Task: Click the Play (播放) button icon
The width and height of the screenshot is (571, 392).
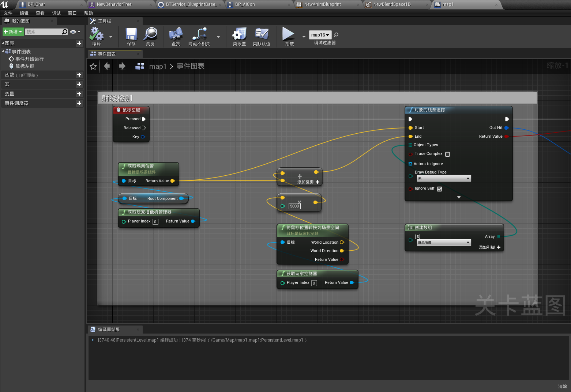Action: coord(289,34)
